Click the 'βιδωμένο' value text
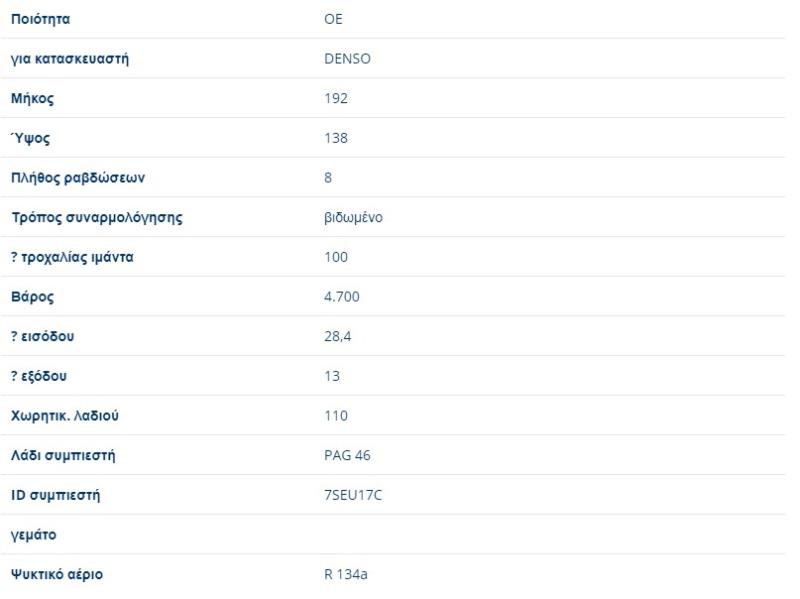 (353, 217)
